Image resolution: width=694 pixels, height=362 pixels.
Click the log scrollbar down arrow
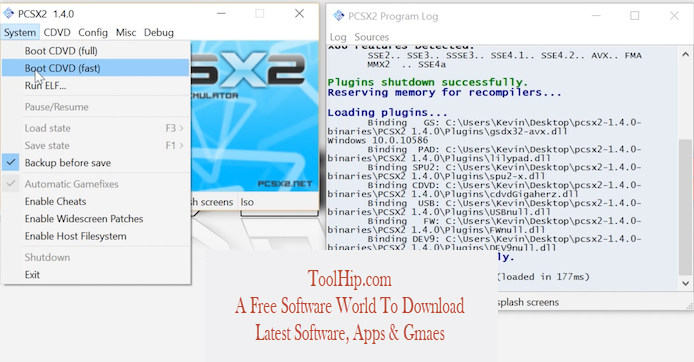tap(686, 283)
